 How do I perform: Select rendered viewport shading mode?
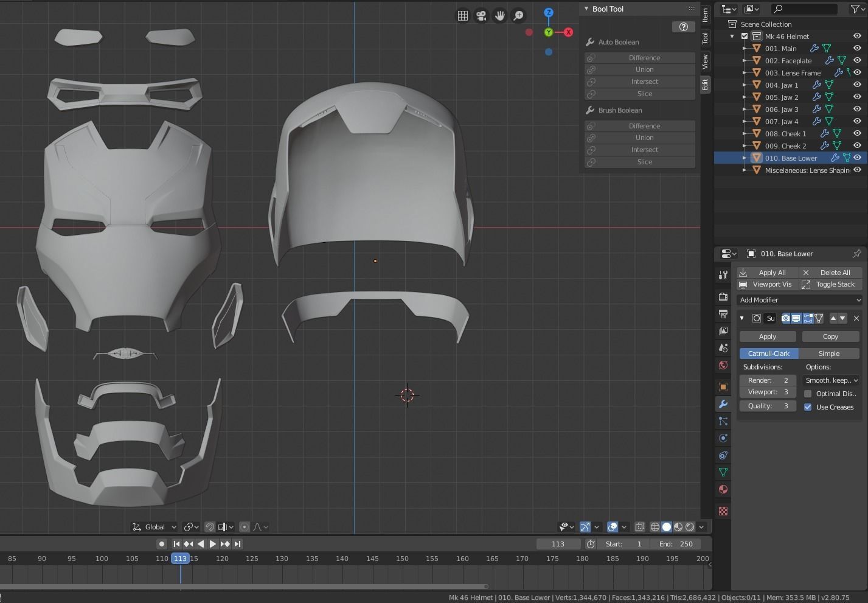point(690,527)
